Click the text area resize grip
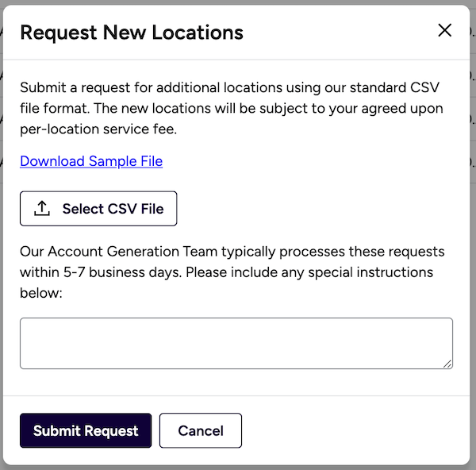This screenshot has width=476, height=470. (447, 364)
